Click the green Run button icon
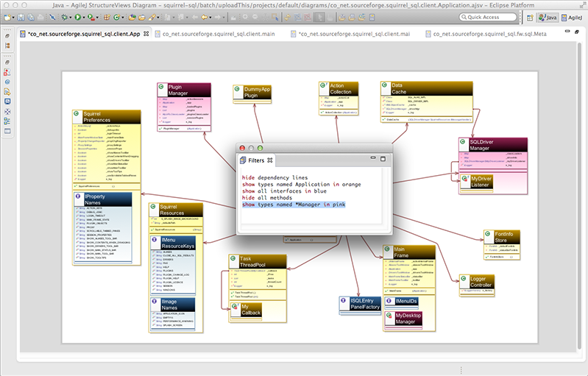 (x=77, y=17)
